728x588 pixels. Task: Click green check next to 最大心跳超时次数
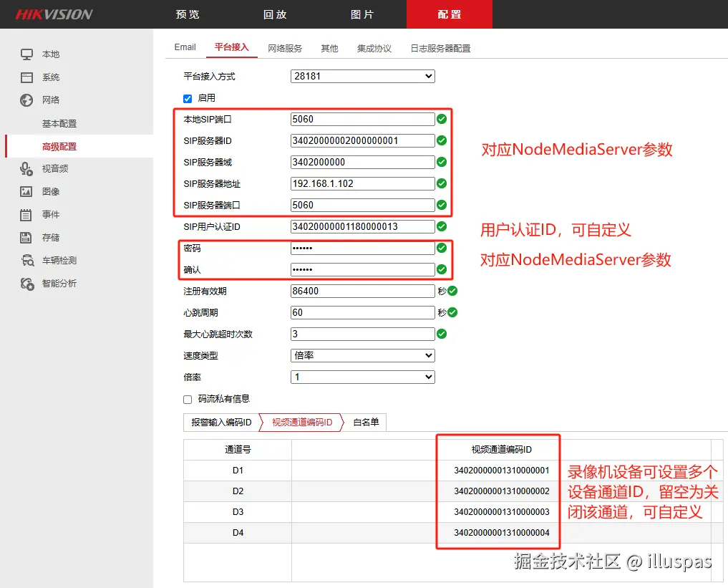[x=442, y=334]
